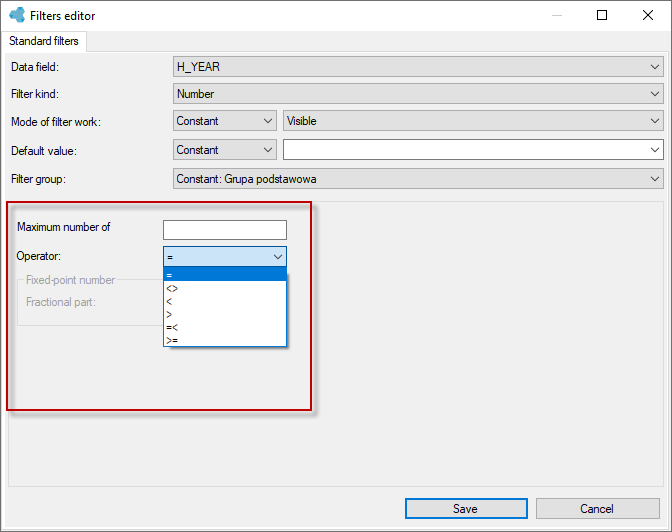Select the >= operator option

(225, 340)
